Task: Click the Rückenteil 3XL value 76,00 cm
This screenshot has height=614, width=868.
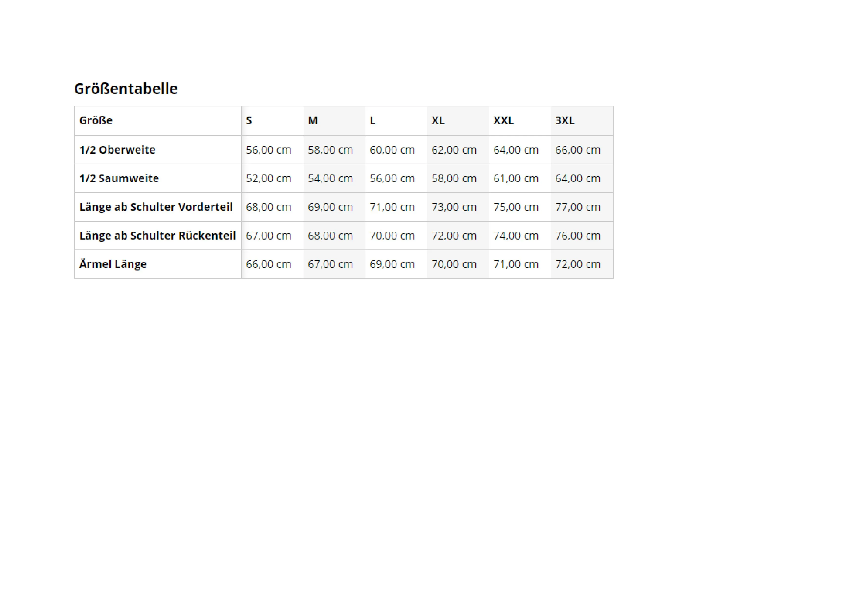Action: click(578, 236)
